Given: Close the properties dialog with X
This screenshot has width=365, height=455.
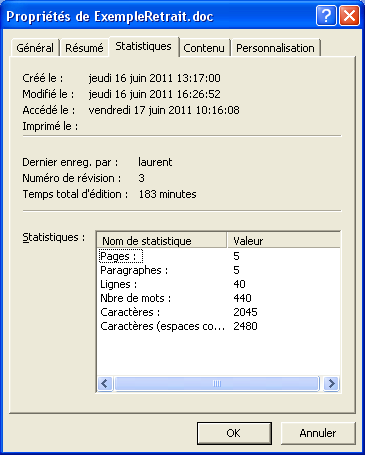Looking at the screenshot, I should point(349,16).
